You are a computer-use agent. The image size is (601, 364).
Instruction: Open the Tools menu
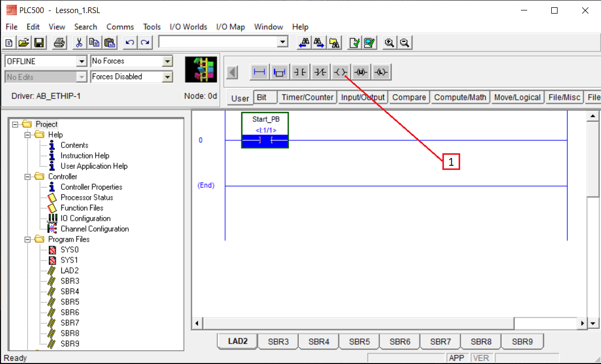coord(152,27)
